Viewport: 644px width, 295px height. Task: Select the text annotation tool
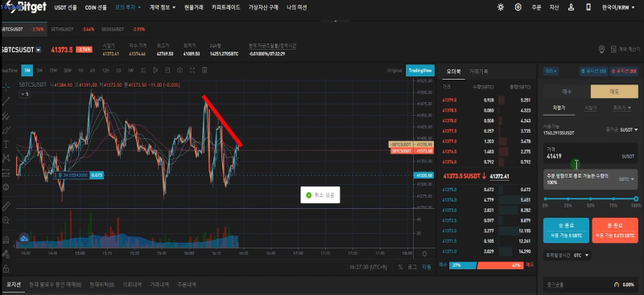tap(6, 144)
